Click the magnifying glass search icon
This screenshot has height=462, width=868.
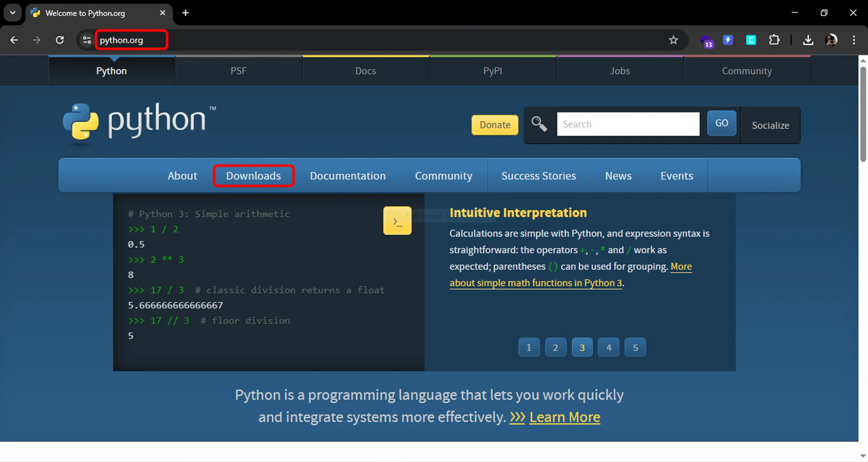point(539,124)
